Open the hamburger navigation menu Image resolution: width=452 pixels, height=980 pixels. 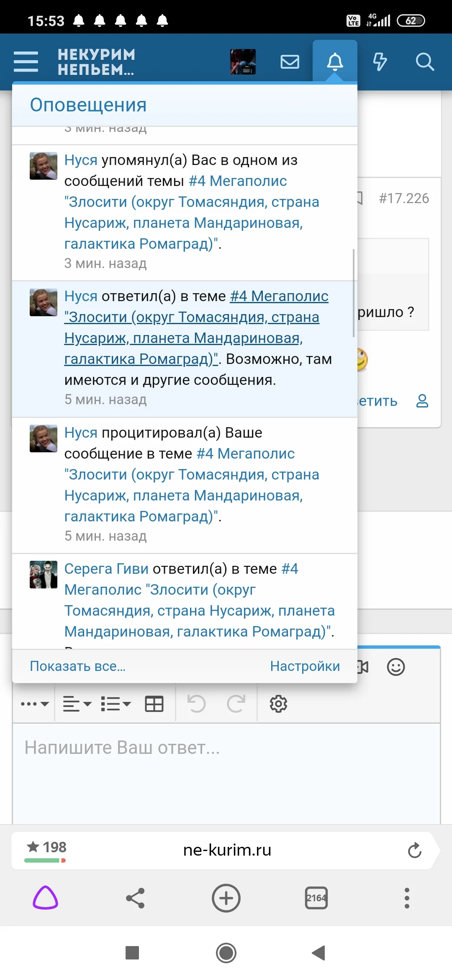click(26, 62)
